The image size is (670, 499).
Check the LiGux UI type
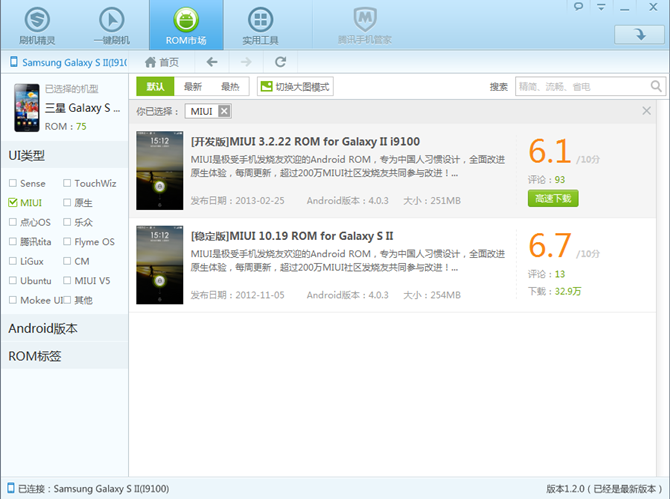pyautogui.click(x=13, y=261)
